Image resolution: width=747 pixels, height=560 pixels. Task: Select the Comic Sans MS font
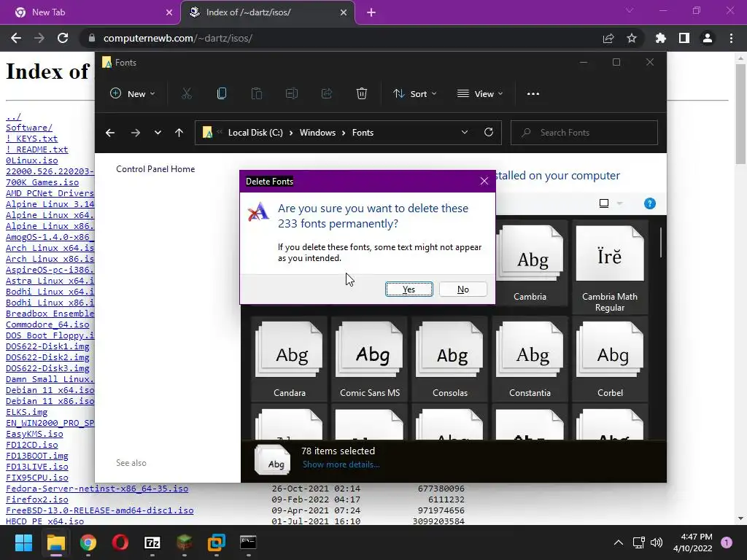click(370, 359)
